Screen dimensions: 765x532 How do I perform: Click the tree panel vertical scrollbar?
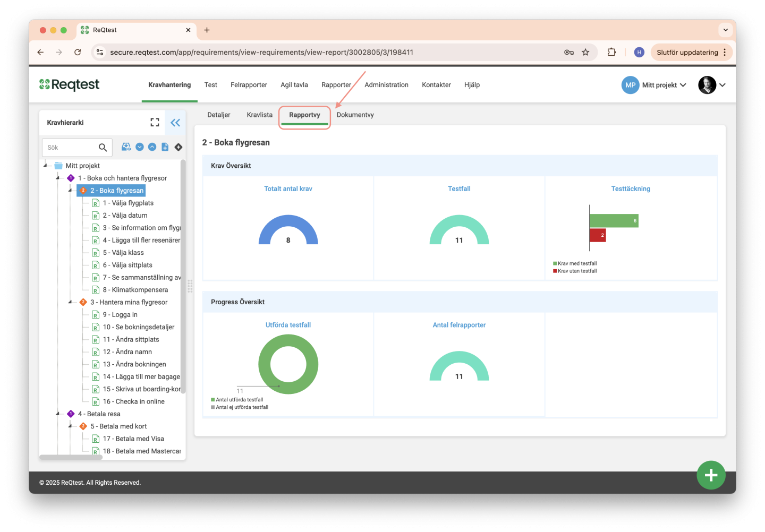183,276
